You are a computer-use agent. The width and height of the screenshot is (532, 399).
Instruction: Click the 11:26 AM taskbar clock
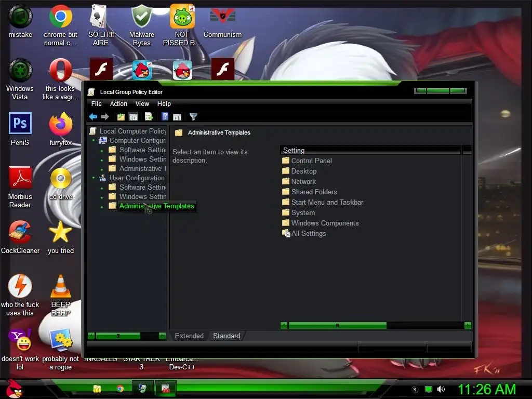tap(487, 390)
